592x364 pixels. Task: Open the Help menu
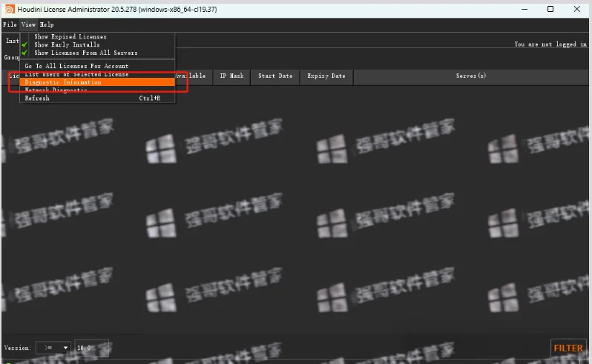click(47, 24)
